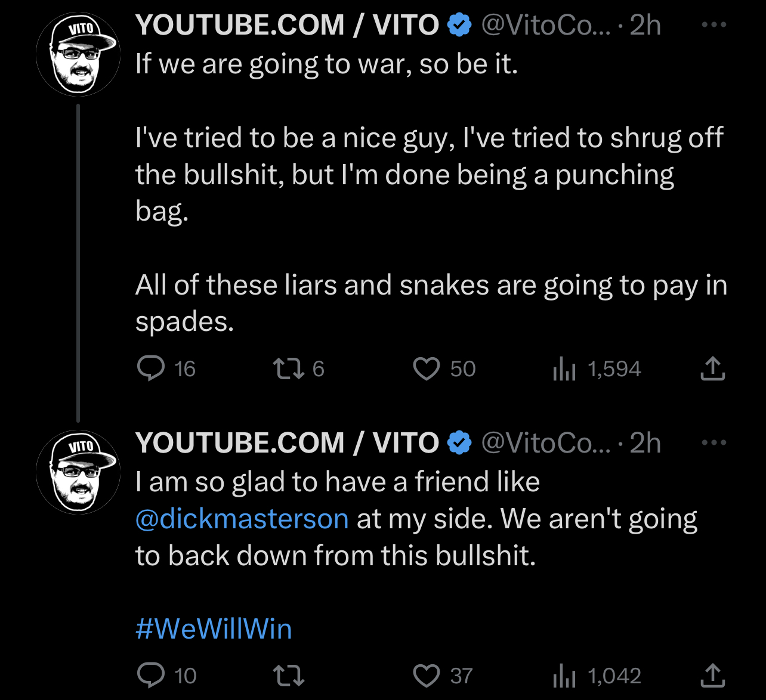Open more options on first tweet

714,25
